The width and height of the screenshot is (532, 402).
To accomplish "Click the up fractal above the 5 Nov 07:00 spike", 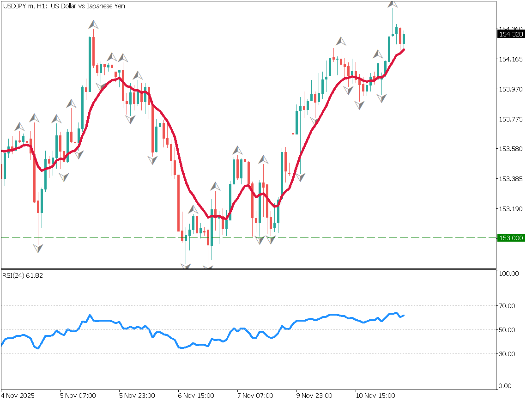I will point(93,24).
